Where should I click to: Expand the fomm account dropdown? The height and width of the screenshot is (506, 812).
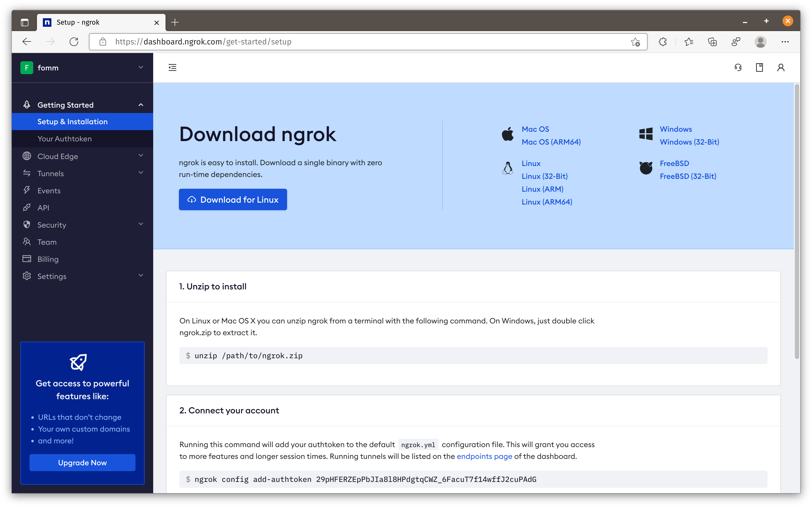click(x=141, y=67)
